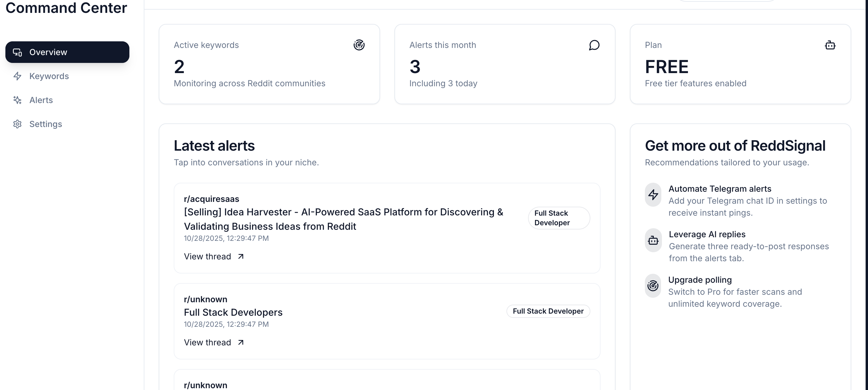This screenshot has width=868, height=390.
Task: Click View thread on Full Stack Developers alert
Action: point(208,342)
